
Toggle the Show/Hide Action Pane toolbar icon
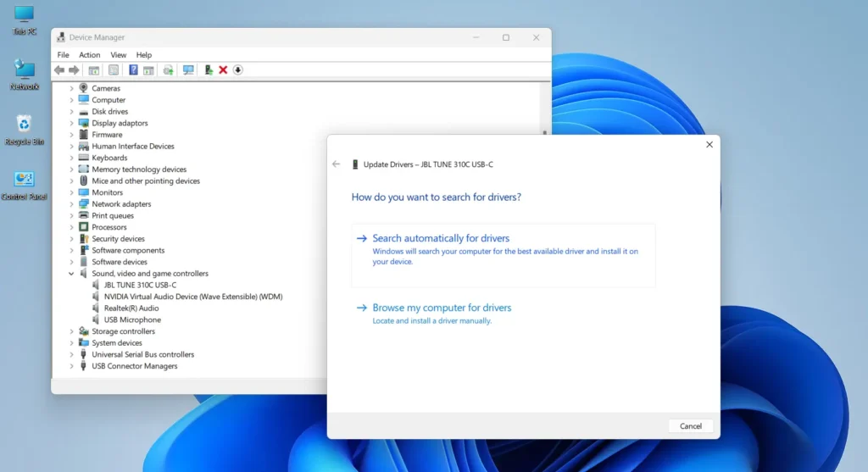coord(148,69)
